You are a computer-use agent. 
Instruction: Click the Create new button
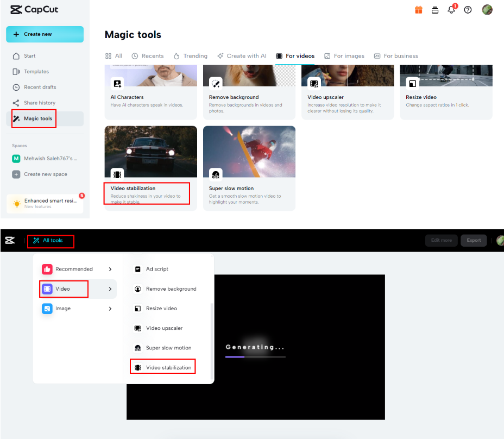pyautogui.click(x=45, y=34)
